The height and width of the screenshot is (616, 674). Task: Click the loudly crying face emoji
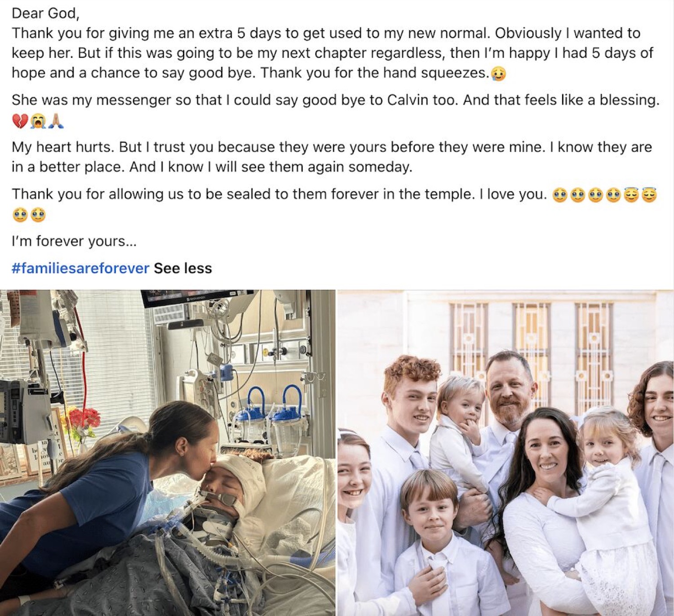click(38, 121)
